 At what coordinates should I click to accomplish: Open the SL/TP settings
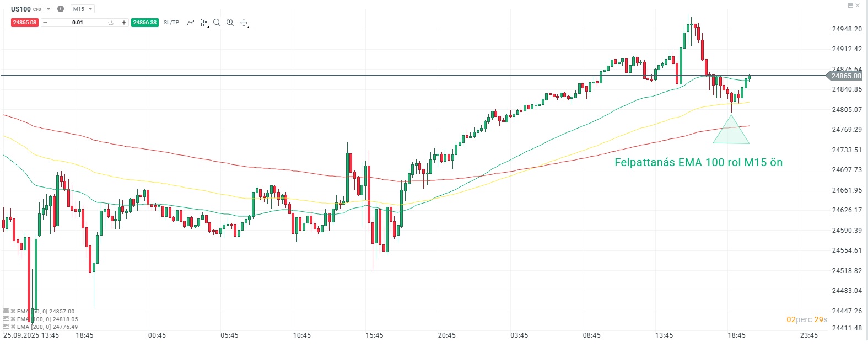pos(171,23)
